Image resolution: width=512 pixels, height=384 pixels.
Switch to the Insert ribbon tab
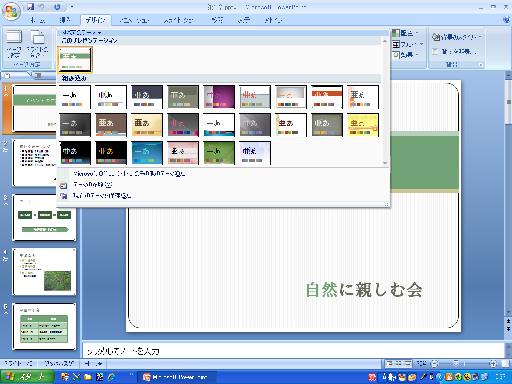tap(65, 20)
